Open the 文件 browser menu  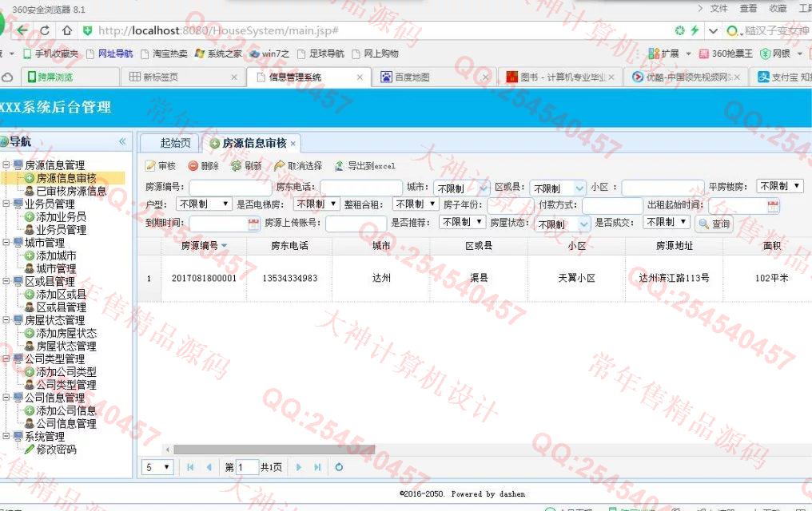(x=718, y=8)
